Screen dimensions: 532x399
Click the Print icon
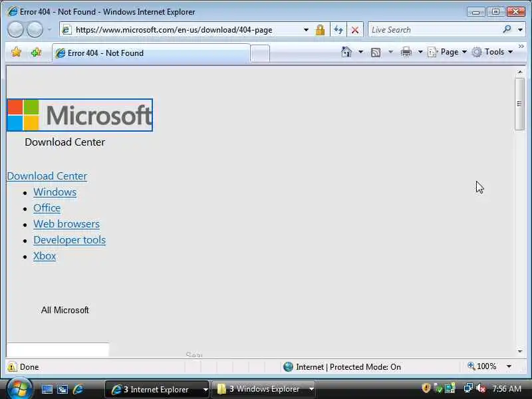pyautogui.click(x=406, y=52)
